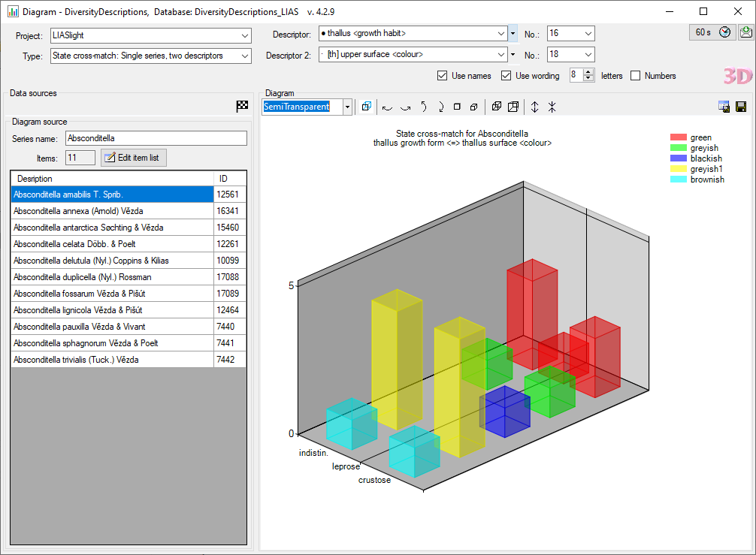The width and height of the screenshot is (756, 555).
Task: Click the save diagram settings icon
Action: pyautogui.click(x=724, y=107)
